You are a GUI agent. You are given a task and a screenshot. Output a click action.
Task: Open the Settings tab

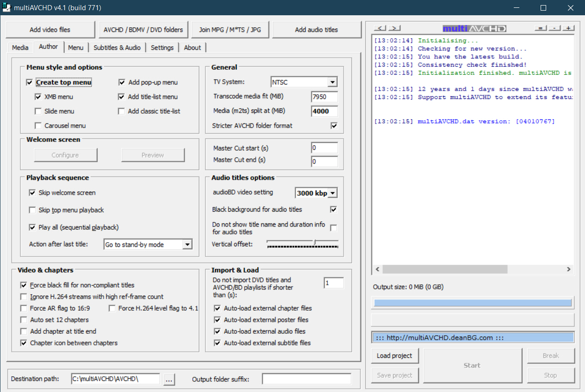click(x=162, y=48)
